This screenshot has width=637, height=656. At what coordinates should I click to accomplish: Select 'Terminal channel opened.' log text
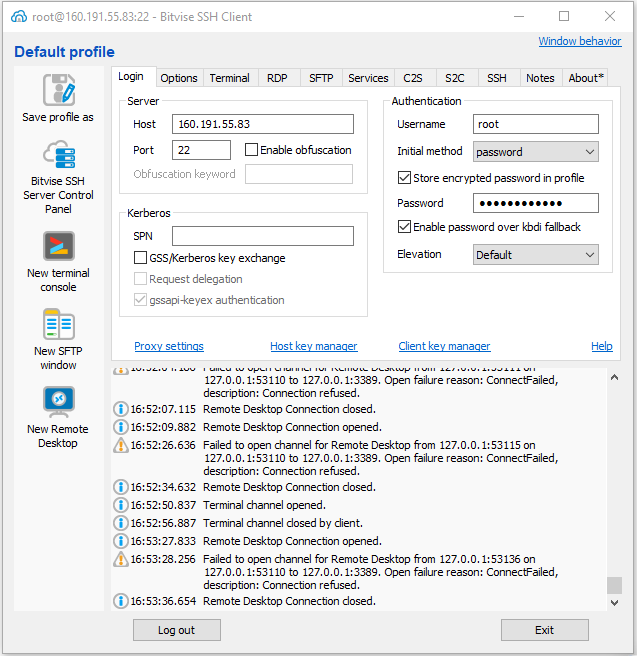[264, 505]
